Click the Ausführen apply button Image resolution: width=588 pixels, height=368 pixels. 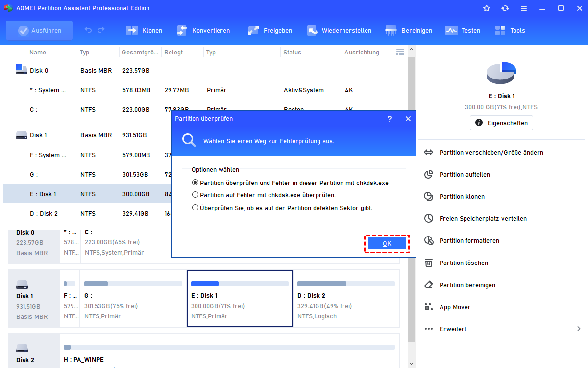tap(39, 30)
